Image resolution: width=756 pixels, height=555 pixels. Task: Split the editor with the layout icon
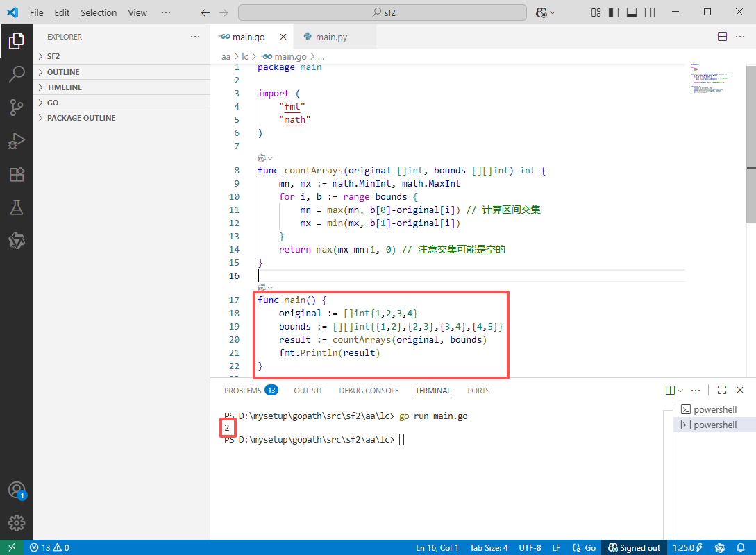pos(722,37)
